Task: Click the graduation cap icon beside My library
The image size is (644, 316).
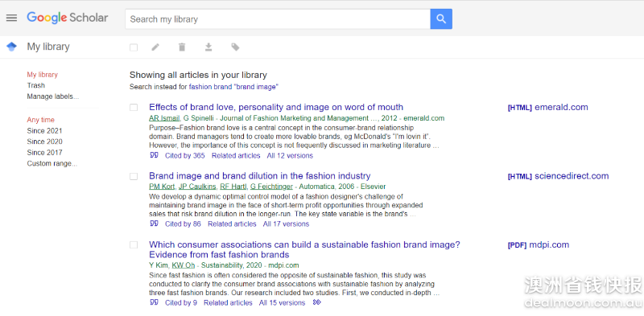Action: tap(11, 47)
